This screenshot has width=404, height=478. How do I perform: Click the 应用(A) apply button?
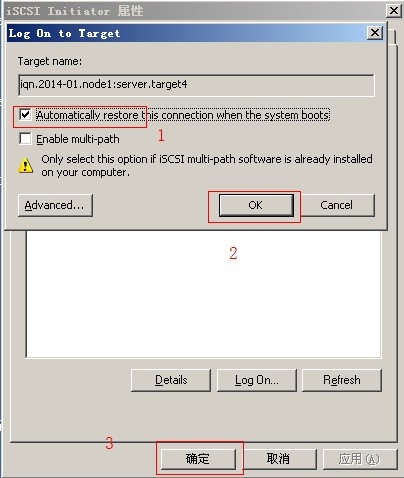pos(360,459)
